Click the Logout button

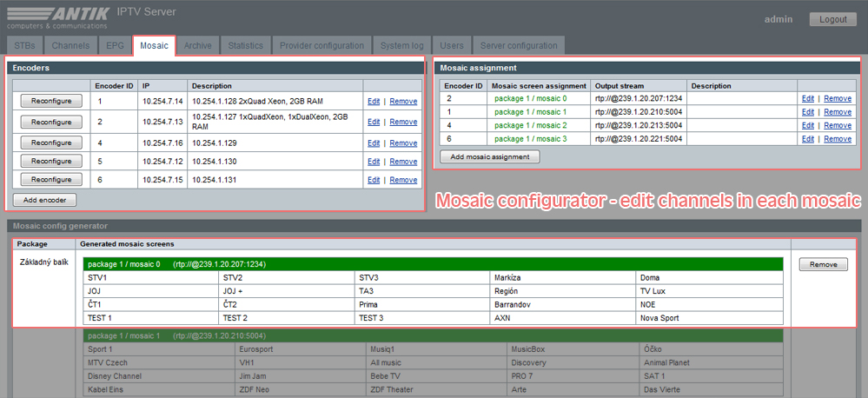point(833,19)
